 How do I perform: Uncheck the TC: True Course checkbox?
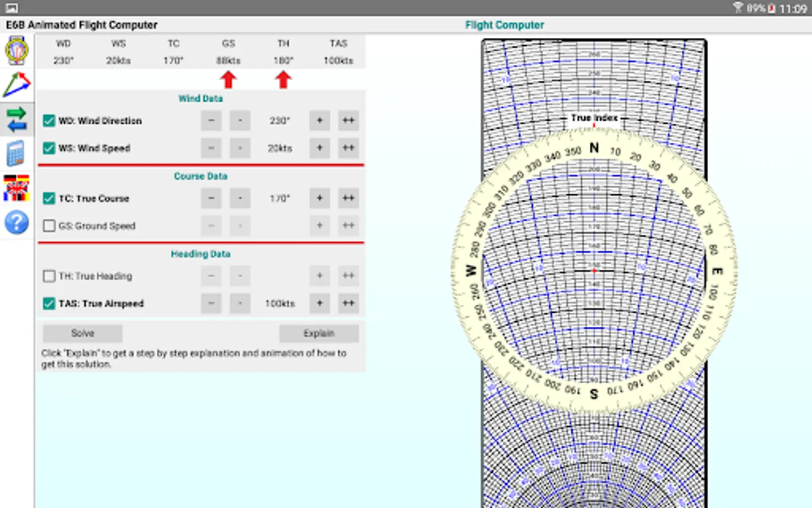[x=49, y=199]
